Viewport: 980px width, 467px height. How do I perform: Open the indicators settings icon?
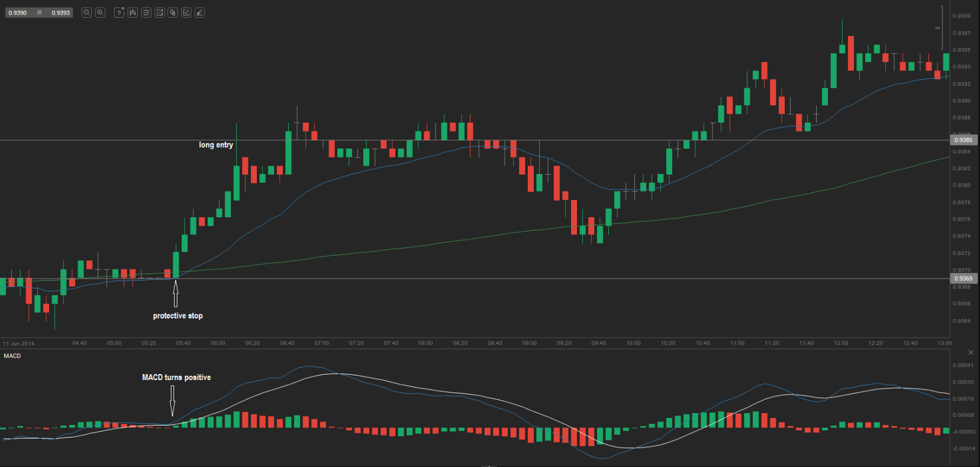tap(146, 12)
